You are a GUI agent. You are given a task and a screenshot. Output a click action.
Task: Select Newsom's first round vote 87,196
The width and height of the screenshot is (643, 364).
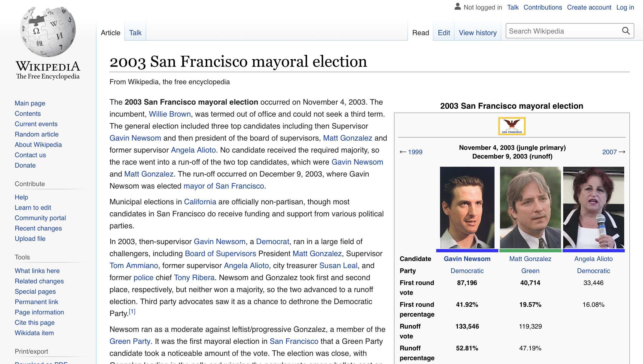point(467,283)
